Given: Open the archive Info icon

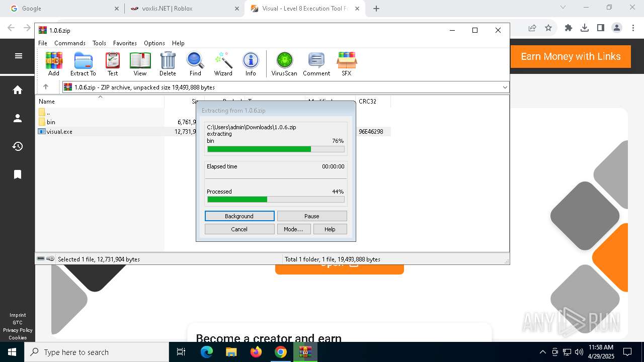Looking at the screenshot, I should click(251, 64).
